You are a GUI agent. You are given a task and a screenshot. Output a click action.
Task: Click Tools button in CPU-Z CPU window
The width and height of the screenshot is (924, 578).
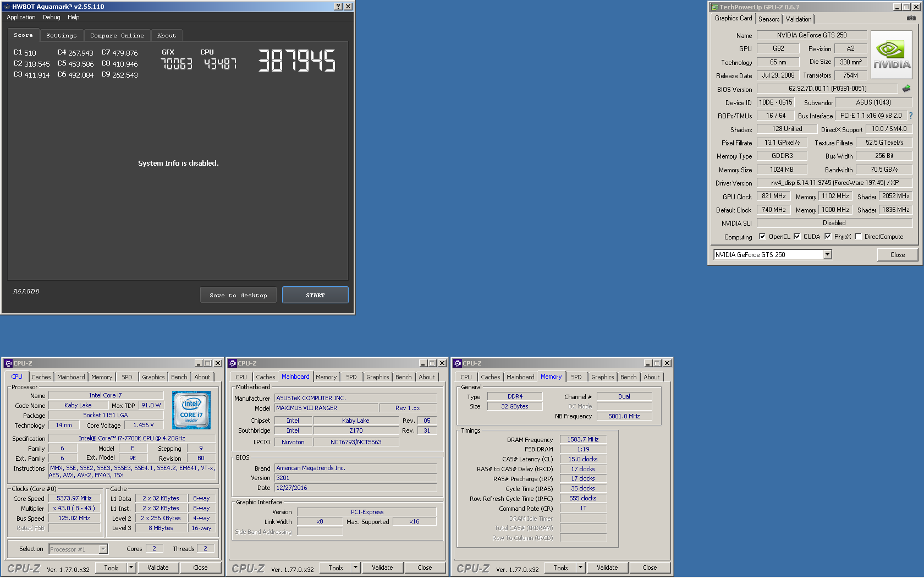click(112, 567)
